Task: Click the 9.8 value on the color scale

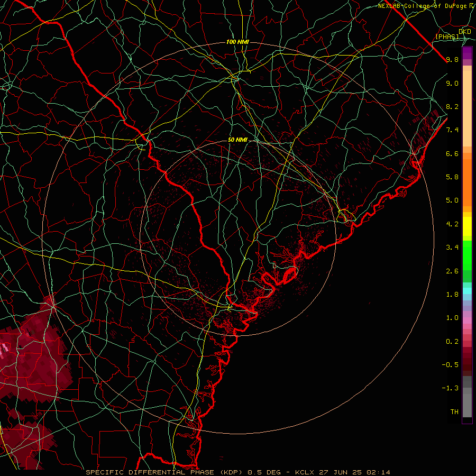Action: pyautogui.click(x=452, y=59)
